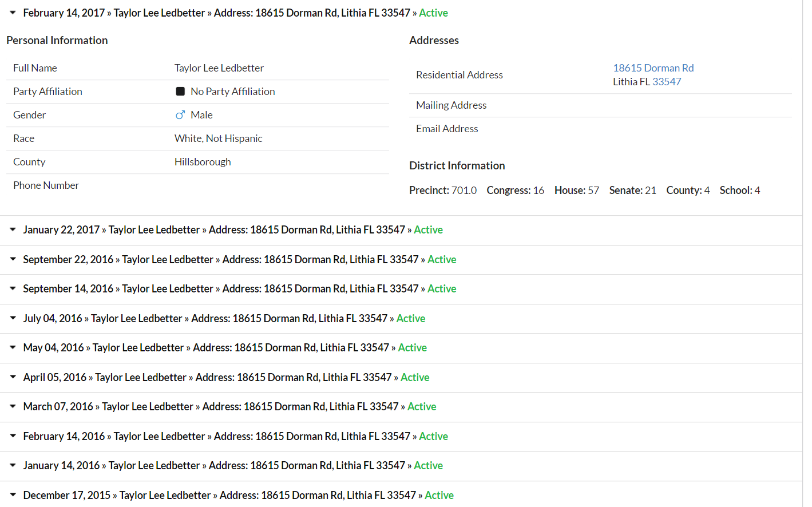Image resolution: width=812 pixels, height=507 pixels.
Task: Click the January 14, 2016 record header text
Action: coord(233,465)
